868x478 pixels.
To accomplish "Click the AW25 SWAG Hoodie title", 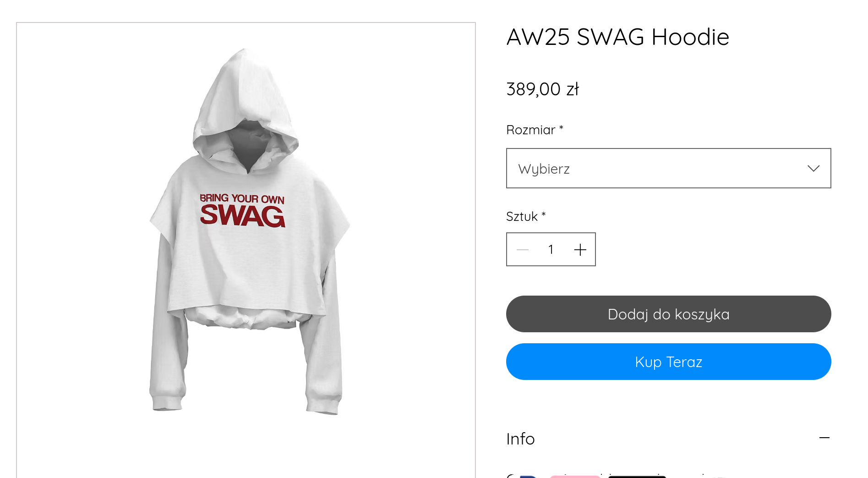I will tap(617, 37).
